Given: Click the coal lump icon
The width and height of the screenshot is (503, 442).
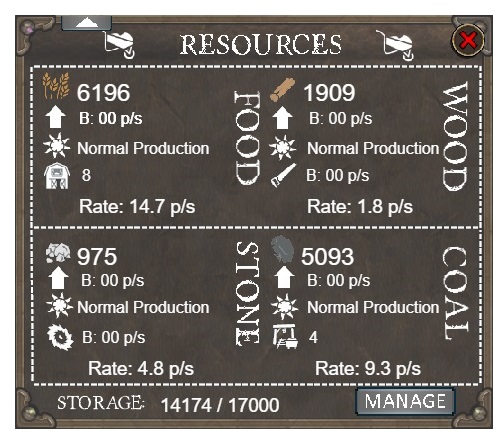Looking at the screenshot, I should 283,249.
